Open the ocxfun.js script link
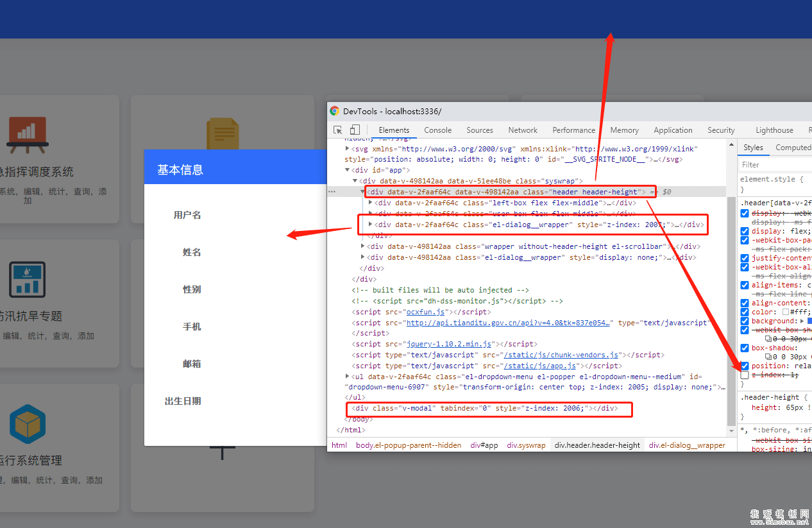 pyautogui.click(x=426, y=312)
